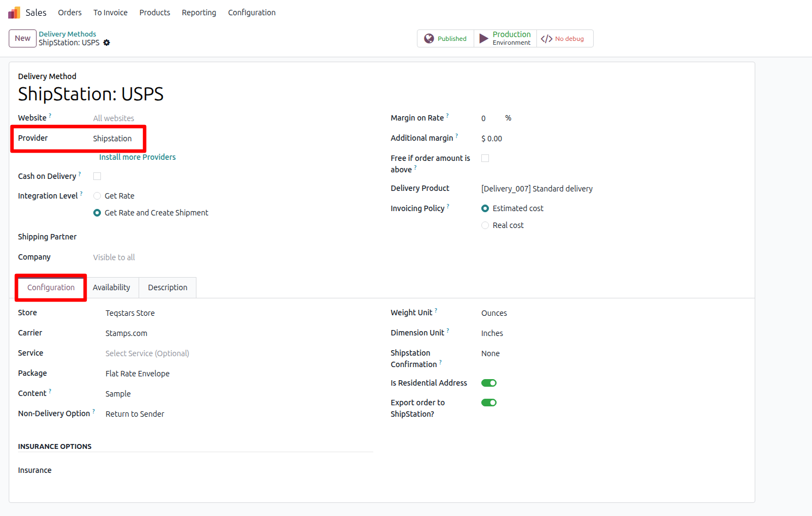The height and width of the screenshot is (516, 812).
Task: Open the gear actions menu beside ShipStation: USPS
Action: click(x=107, y=43)
